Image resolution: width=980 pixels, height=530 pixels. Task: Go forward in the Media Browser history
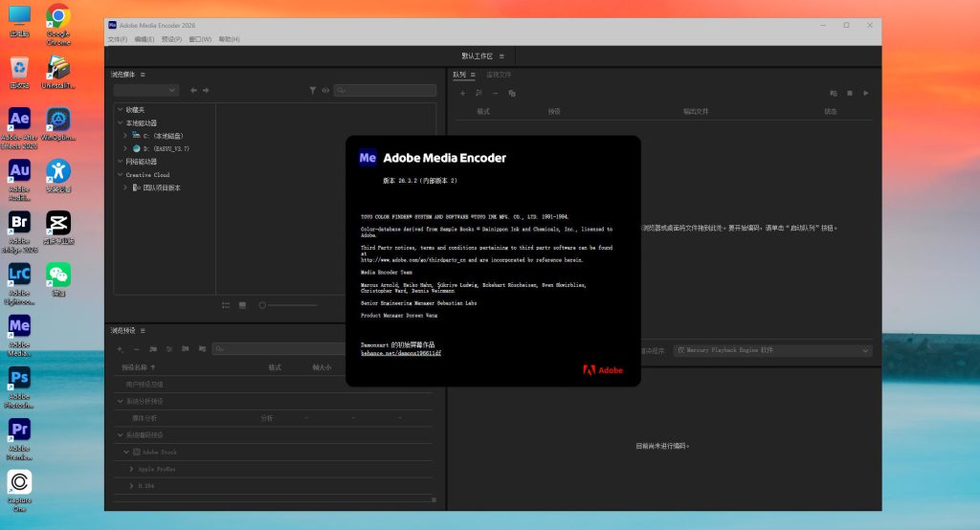coord(206,91)
